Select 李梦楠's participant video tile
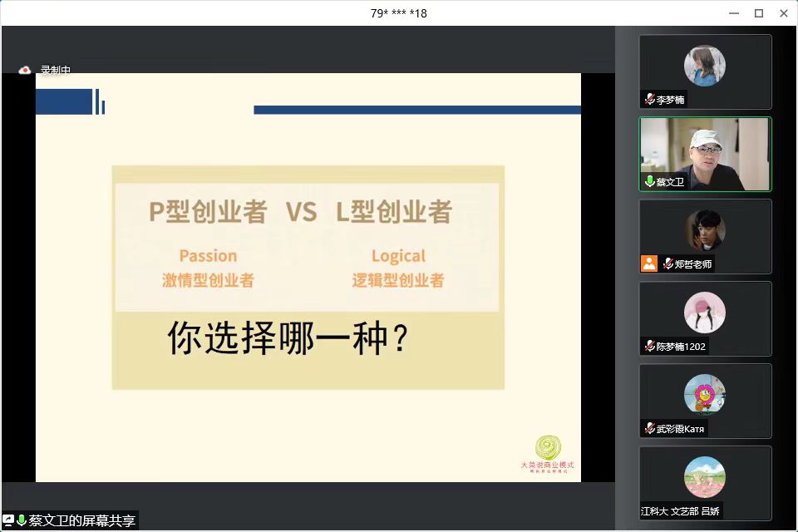Screen dimensions: 798x532 pyautogui.click(x=705, y=71)
